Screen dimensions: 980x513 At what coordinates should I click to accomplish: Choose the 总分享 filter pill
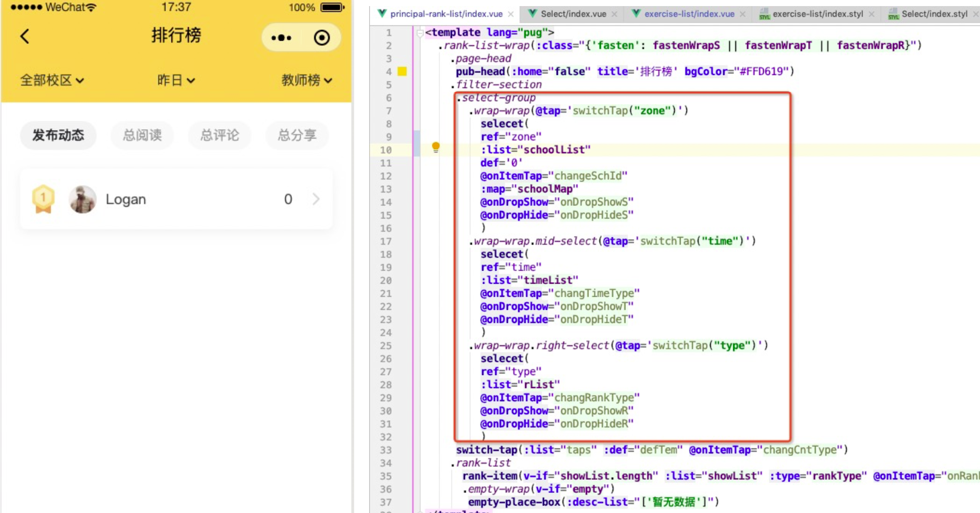297,135
